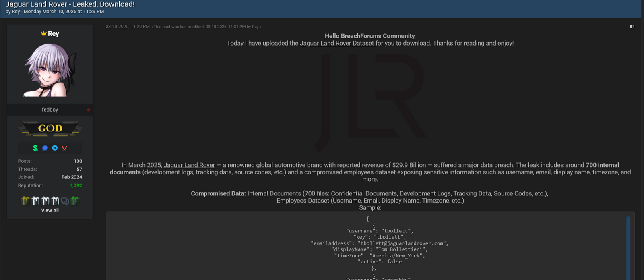The height and width of the screenshot is (280, 644).
Task: Click the GOD rank badge
Action: 50,129
